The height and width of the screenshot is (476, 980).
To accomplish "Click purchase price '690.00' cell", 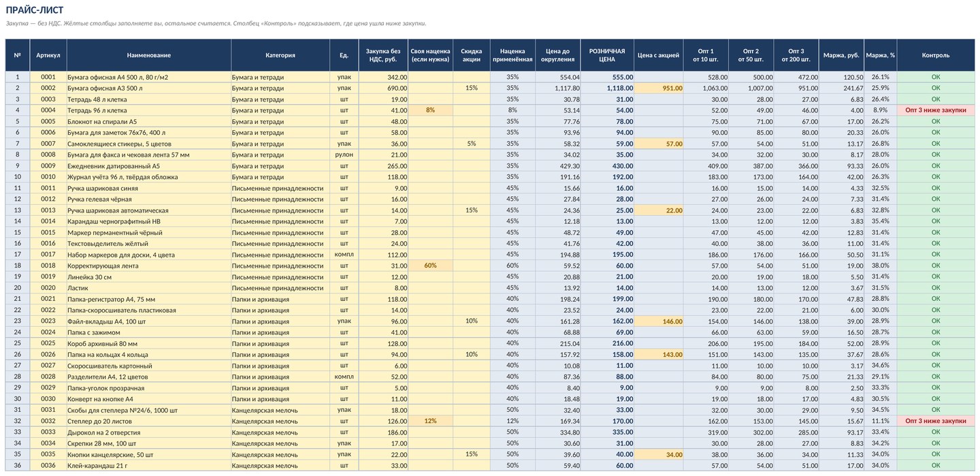I will tap(383, 88).
